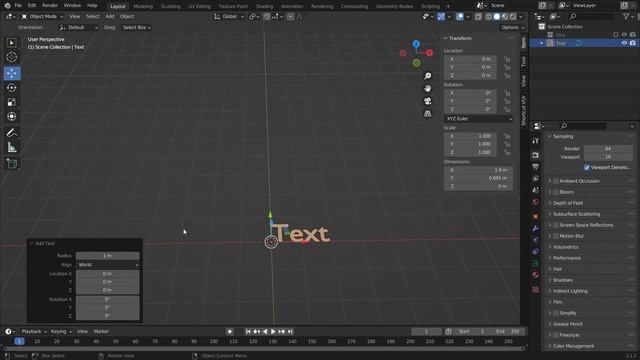Collapse the Sampling panel

[563, 136]
